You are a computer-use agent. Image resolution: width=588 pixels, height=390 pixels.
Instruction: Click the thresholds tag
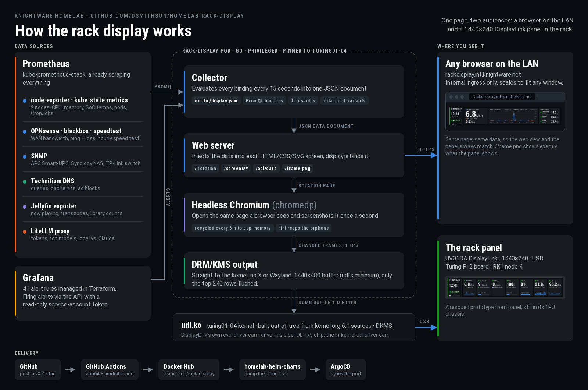click(x=303, y=101)
